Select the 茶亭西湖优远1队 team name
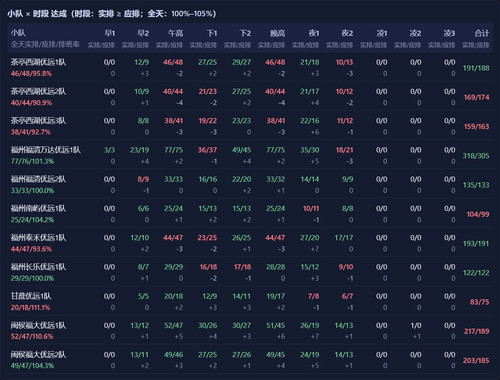The image size is (500, 380). 38,62
